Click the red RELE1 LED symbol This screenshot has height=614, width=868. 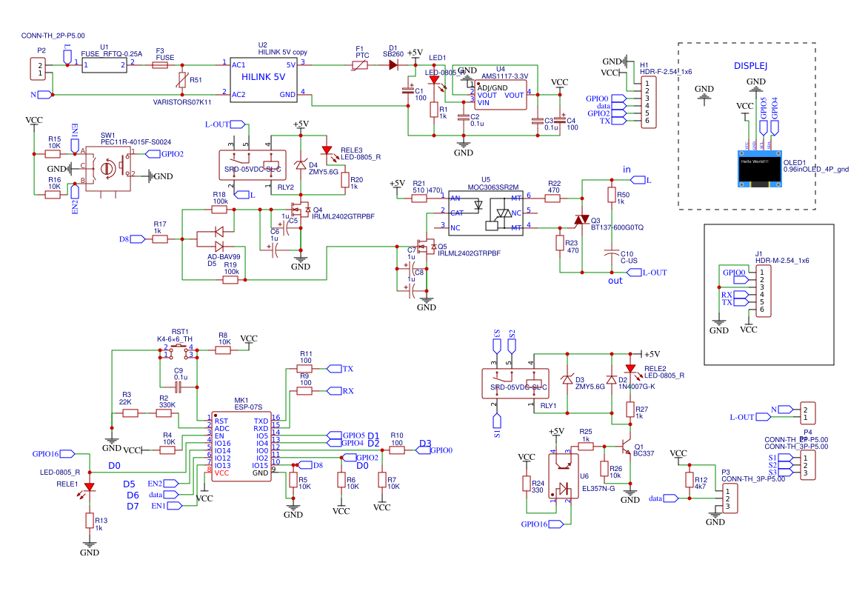click(90, 487)
